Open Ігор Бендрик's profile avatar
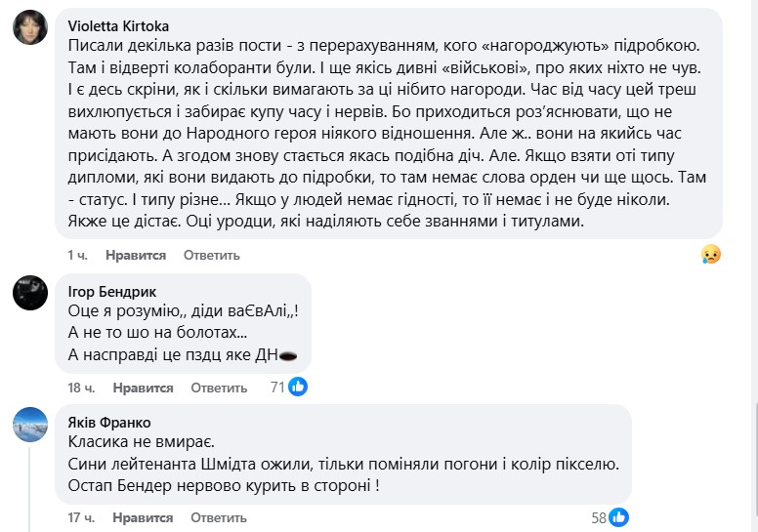The height and width of the screenshot is (532, 758). pos(30,293)
